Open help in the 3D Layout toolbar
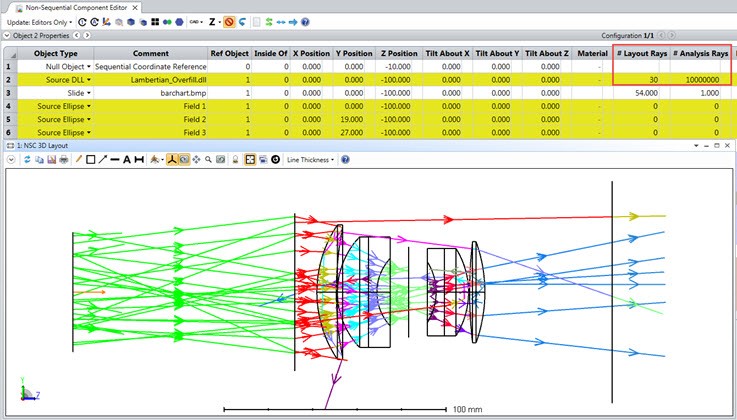 (345, 160)
